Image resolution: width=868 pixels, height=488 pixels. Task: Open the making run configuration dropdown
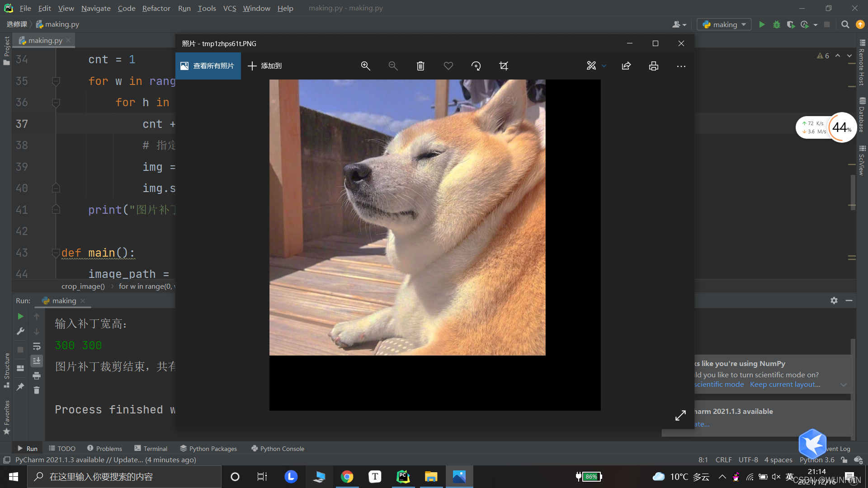pyautogui.click(x=724, y=24)
